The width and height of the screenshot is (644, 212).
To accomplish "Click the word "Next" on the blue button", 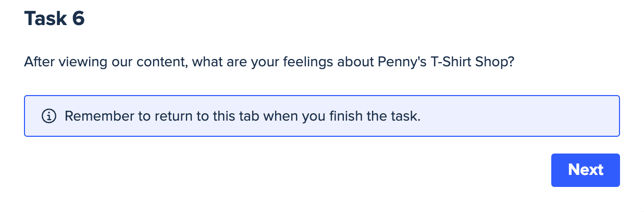I will (586, 170).
